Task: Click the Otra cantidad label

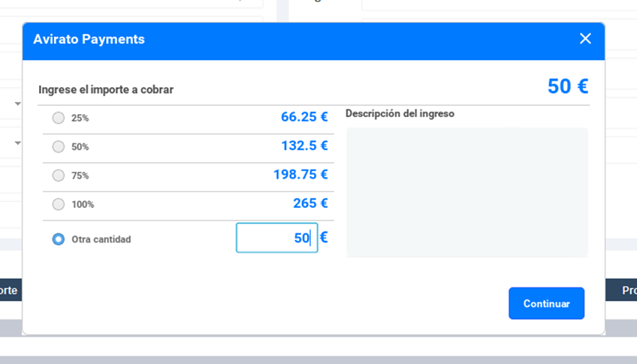Action: 101,239
